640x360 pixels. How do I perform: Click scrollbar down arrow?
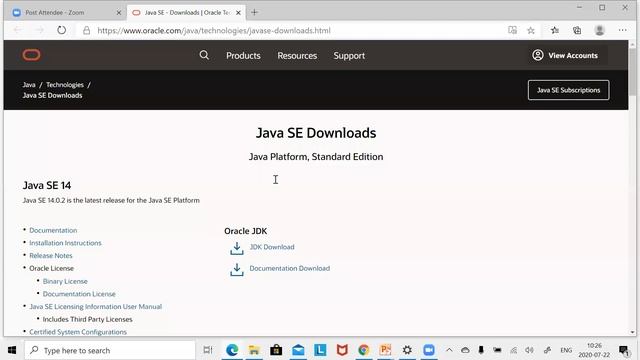coord(632,332)
